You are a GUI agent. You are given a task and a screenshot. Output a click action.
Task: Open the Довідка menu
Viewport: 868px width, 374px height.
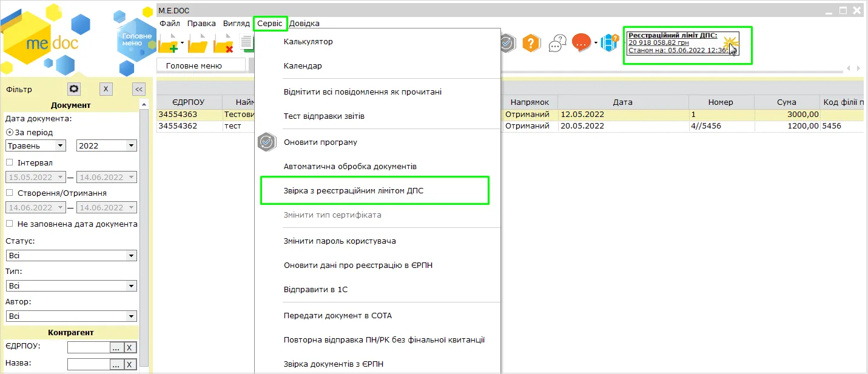point(304,23)
